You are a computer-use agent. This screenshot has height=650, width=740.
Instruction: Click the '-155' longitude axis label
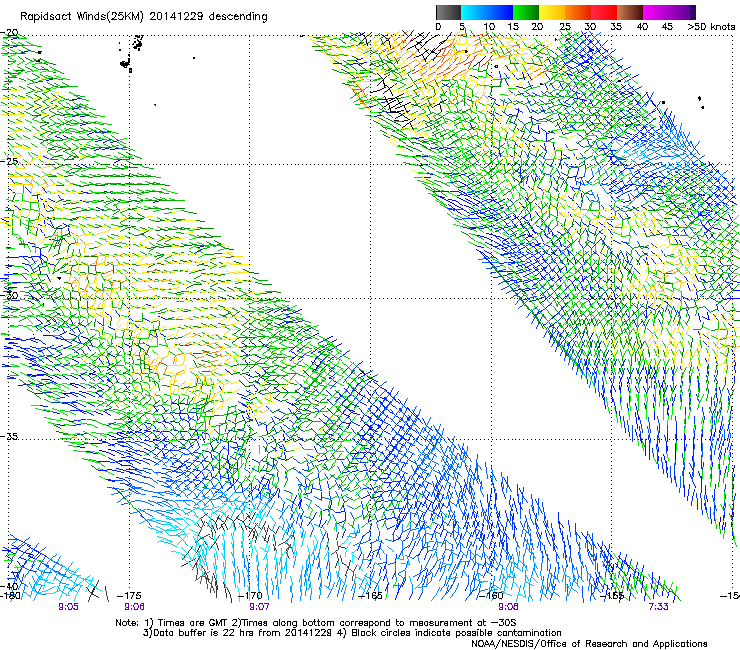(x=612, y=596)
